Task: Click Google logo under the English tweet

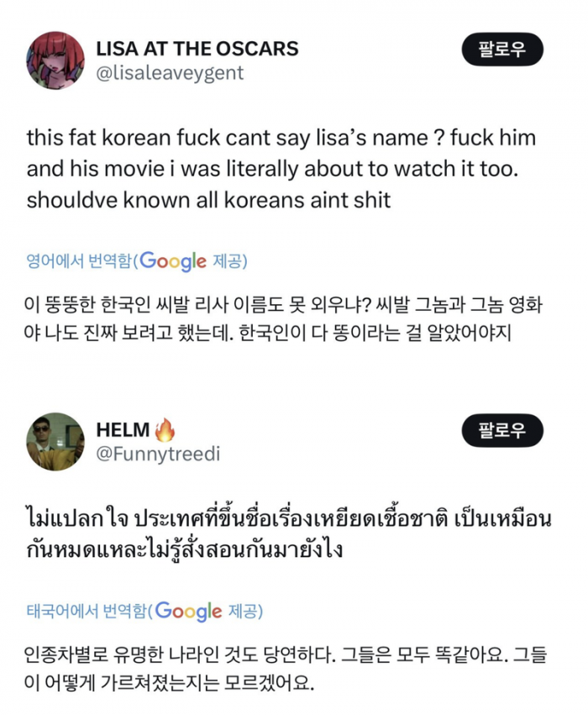Action: pyautogui.click(x=172, y=261)
